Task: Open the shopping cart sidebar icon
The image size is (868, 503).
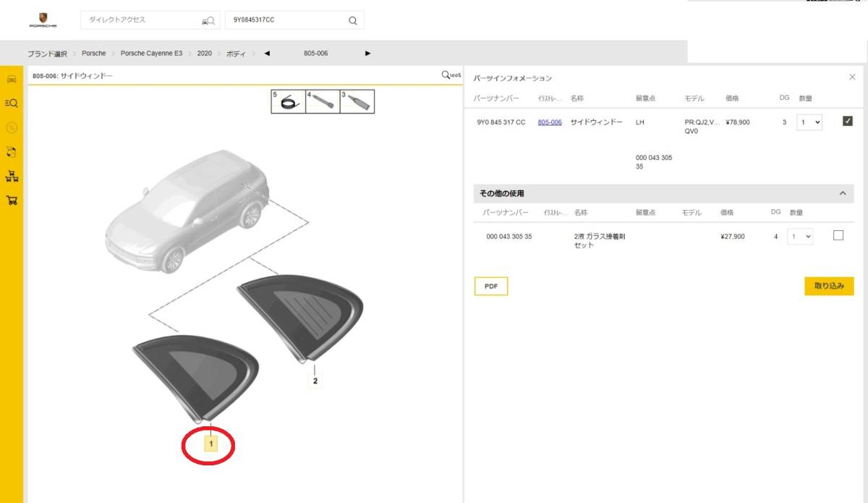Action: (x=12, y=200)
